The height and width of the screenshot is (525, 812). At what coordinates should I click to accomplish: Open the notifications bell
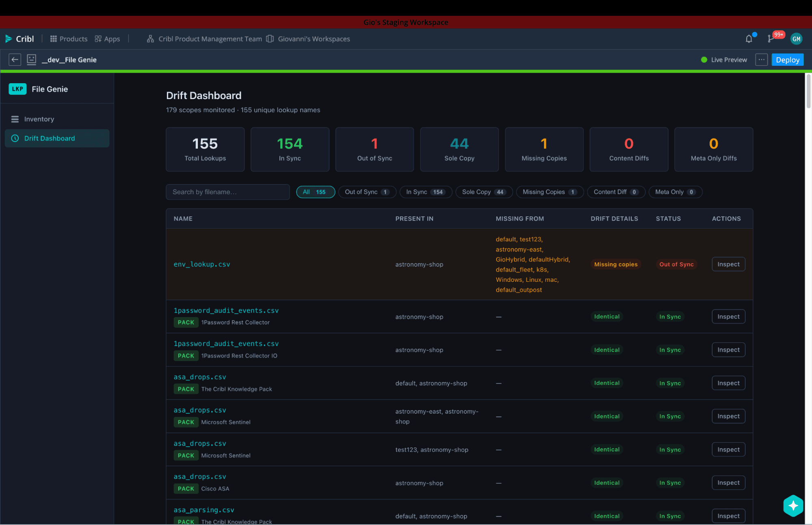[x=749, y=39]
